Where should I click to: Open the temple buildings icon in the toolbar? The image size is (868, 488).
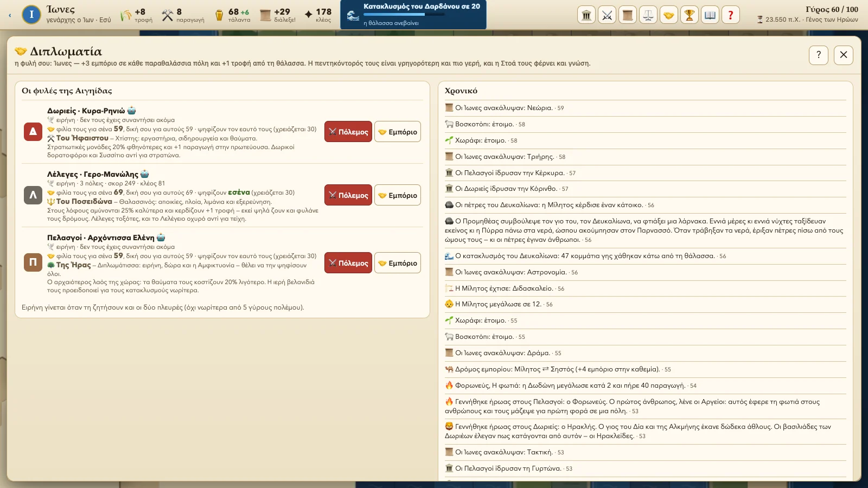coord(586,15)
